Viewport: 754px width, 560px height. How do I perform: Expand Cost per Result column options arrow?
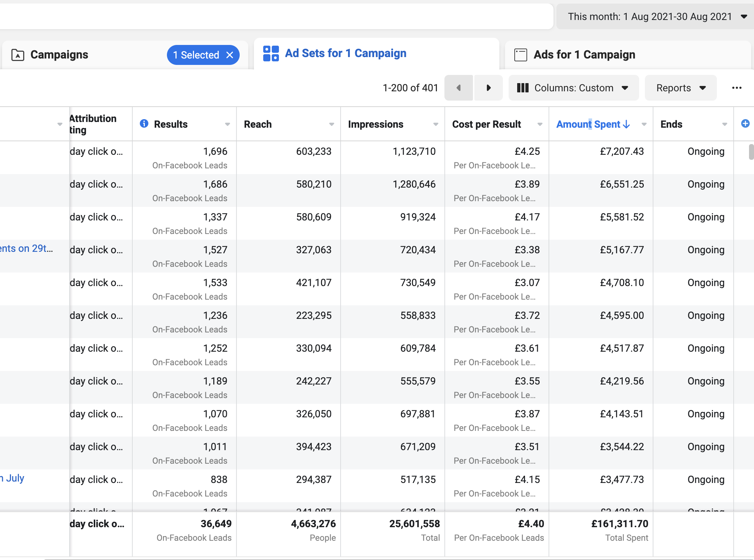[x=540, y=124]
